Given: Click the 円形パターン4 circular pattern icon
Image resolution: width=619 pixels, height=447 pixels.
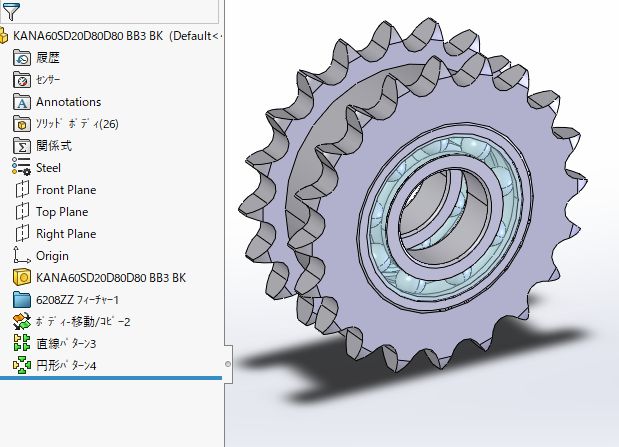Looking at the screenshot, I should (x=22, y=365).
